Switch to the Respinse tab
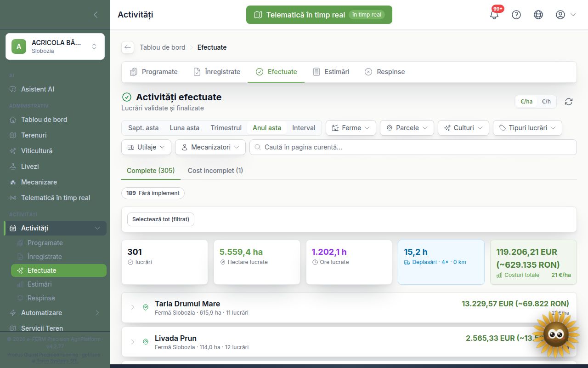Viewport: 588px width, 368px height. click(385, 72)
